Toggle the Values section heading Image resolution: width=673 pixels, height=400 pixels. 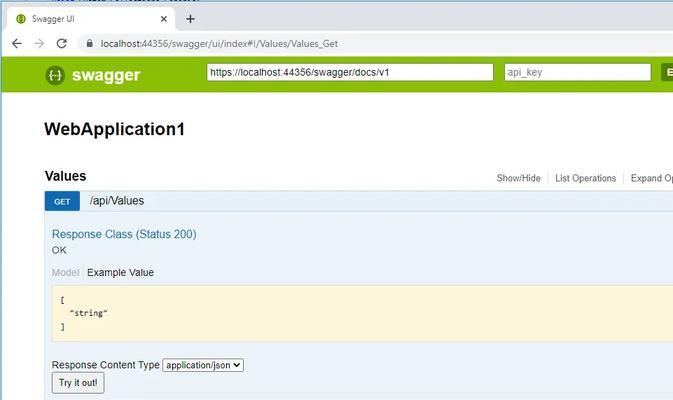(65, 176)
